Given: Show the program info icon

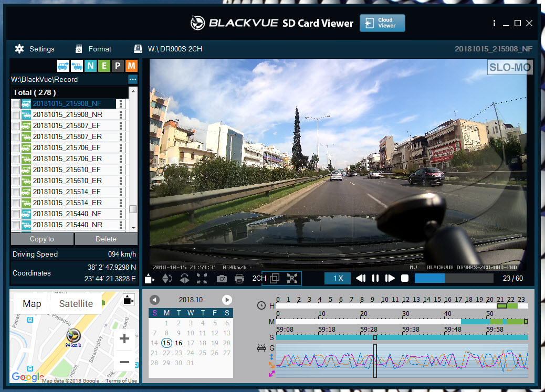Looking at the screenshot, I should click(x=494, y=23).
